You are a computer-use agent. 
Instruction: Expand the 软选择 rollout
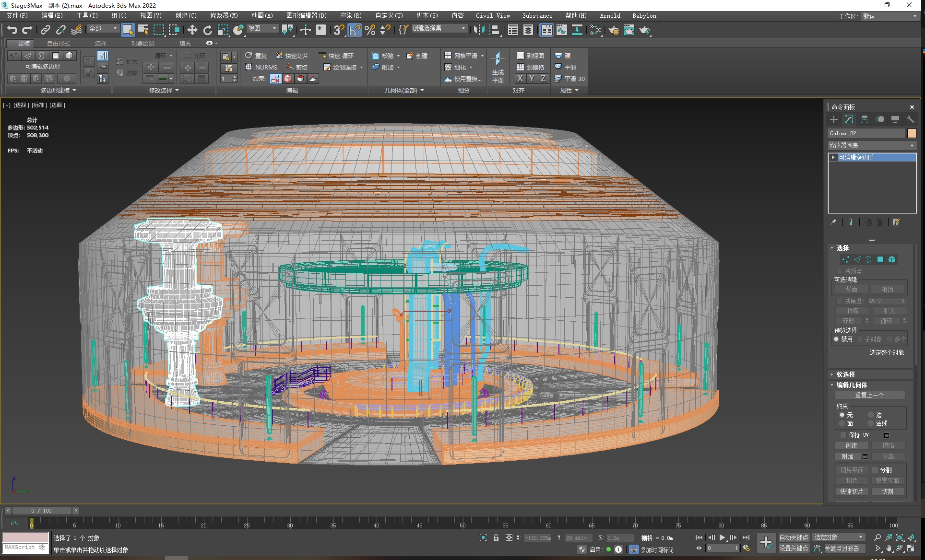(x=845, y=374)
